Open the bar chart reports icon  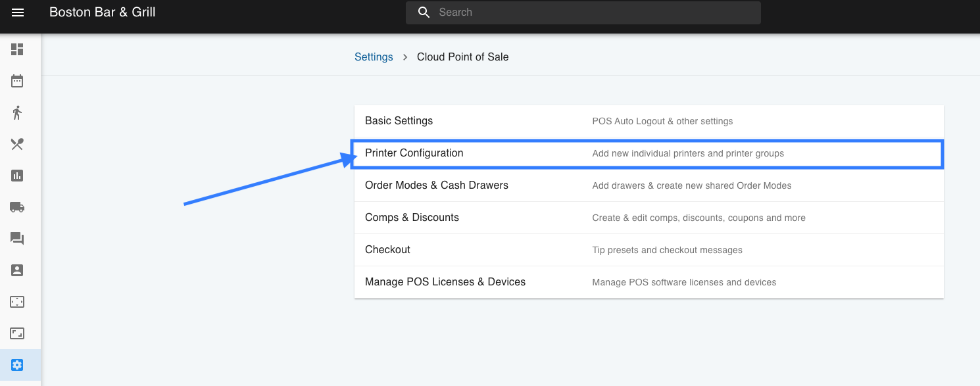coord(17,176)
